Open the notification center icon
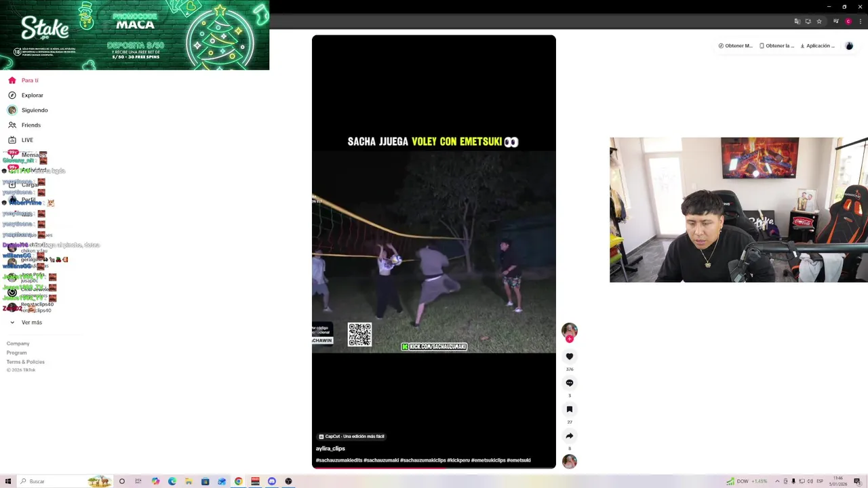This screenshot has width=868, height=488. pyautogui.click(x=857, y=481)
